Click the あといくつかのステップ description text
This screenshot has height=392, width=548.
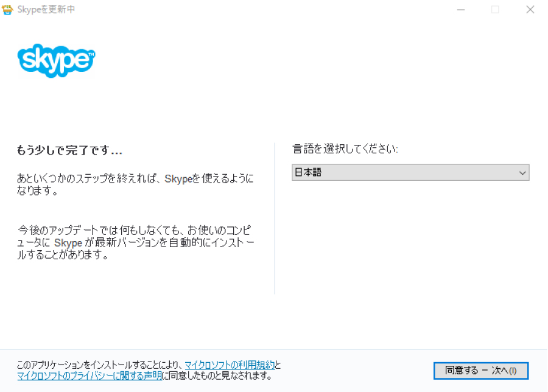[135, 184]
